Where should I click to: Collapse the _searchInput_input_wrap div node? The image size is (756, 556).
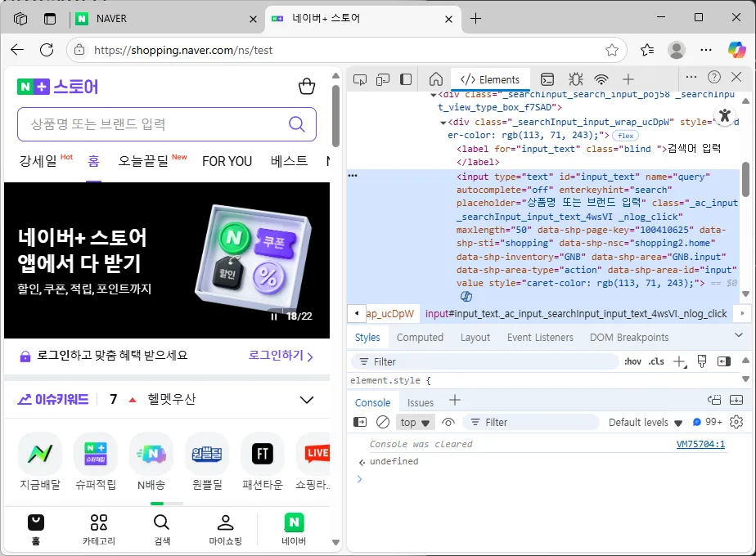tap(443, 123)
